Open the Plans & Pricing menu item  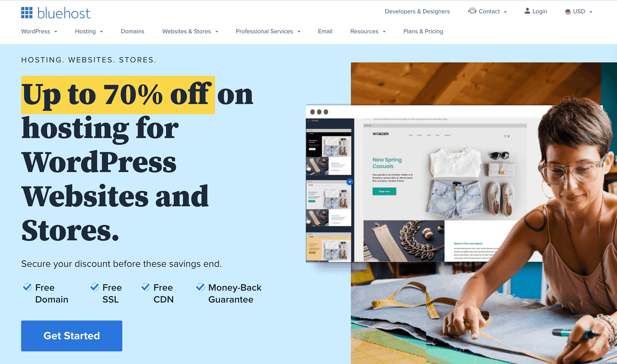tap(423, 31)
